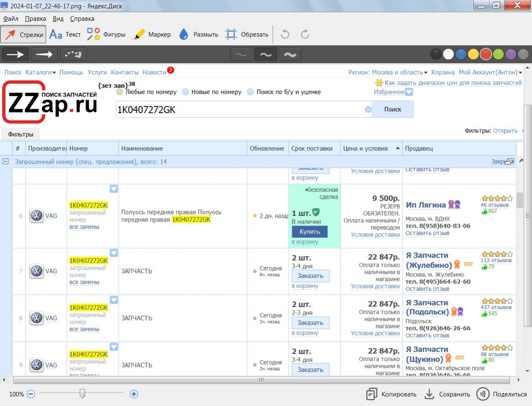The image size is (532, 406).
Task: Switch to the Фильтры tab
Action: [20, 134]
